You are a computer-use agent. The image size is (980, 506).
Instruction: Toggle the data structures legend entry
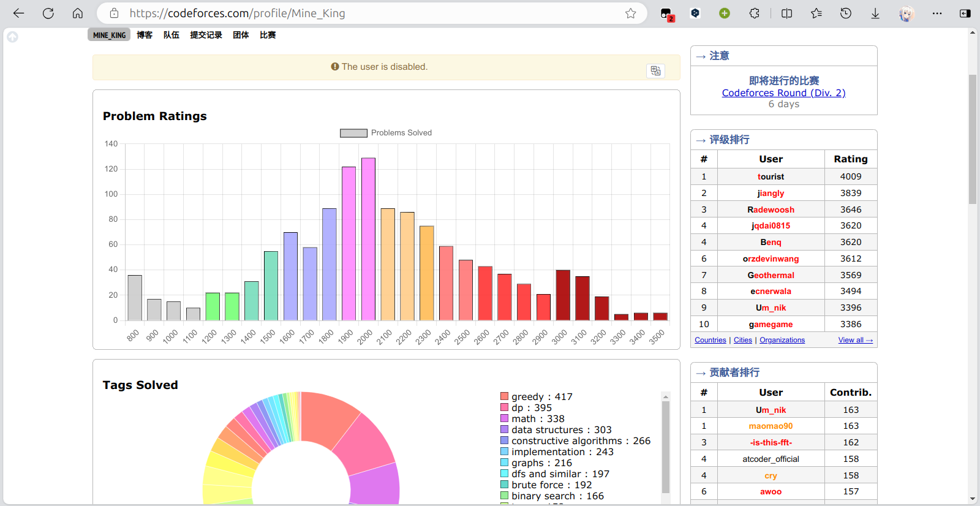(x=556, y=429)
